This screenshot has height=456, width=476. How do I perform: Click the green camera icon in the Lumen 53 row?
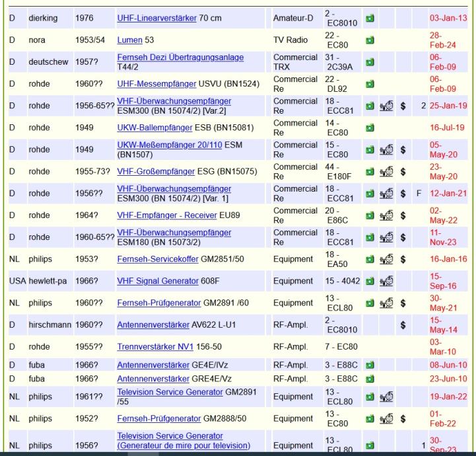click(x=370, y=39)
